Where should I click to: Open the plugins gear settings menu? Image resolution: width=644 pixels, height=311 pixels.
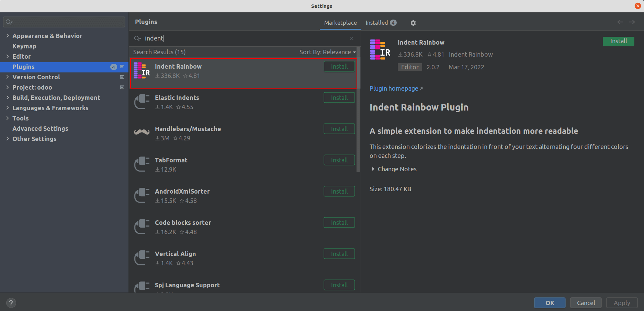[x=413, y=23]
